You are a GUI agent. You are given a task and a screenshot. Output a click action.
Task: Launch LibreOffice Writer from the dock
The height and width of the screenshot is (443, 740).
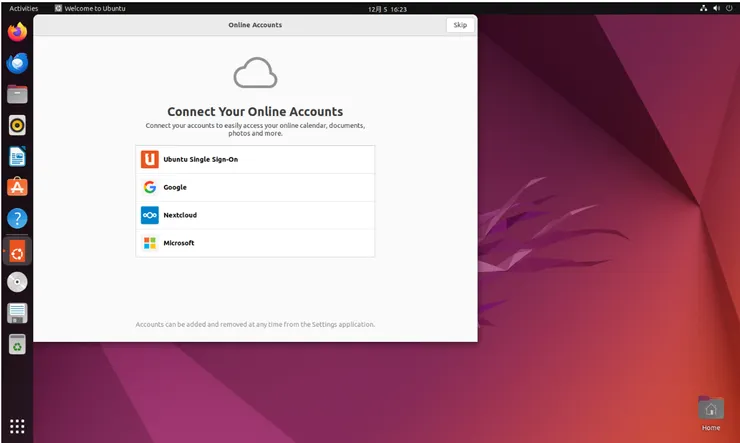pyautogui.click(x=17, y=157)
